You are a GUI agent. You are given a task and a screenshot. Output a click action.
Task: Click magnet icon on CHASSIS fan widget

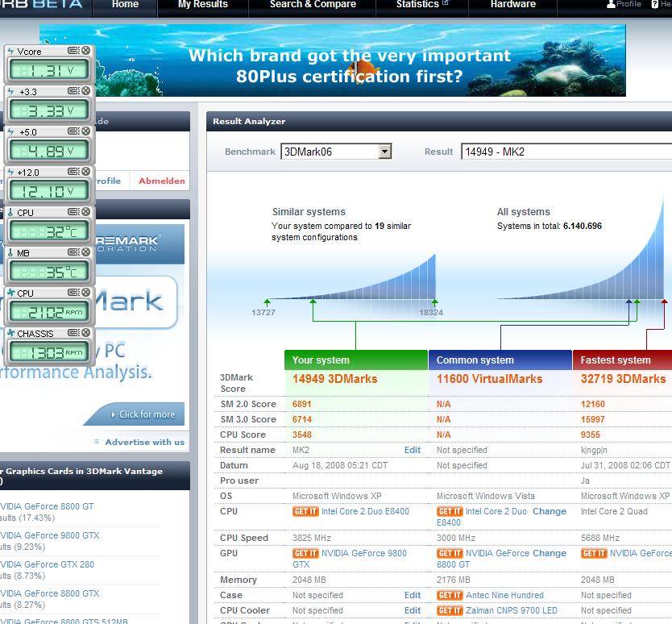(73, 333)
